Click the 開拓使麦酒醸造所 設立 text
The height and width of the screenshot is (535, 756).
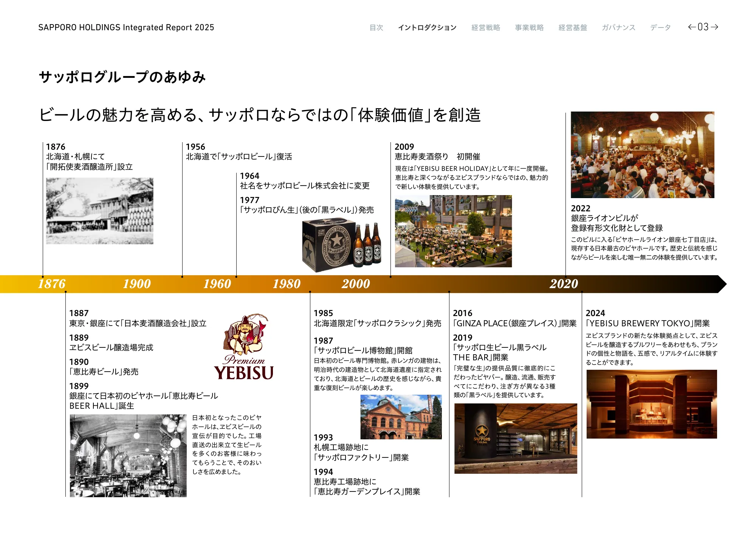pos(90,167)
